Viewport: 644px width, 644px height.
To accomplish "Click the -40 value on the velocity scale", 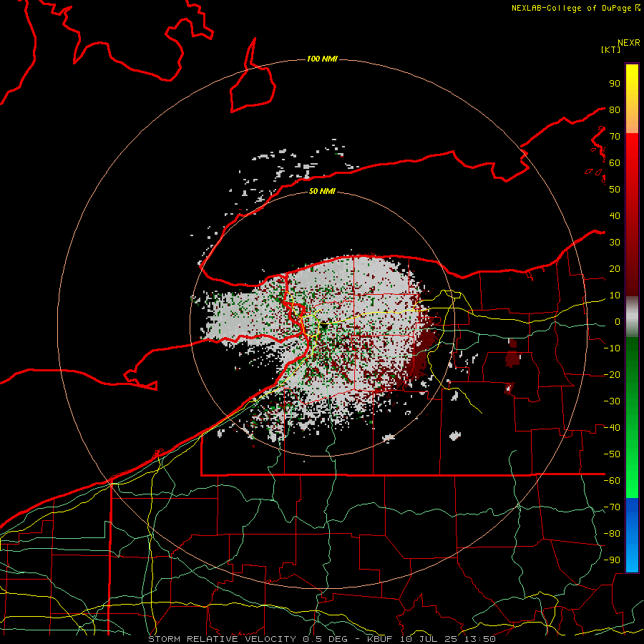I will click(612, 428).
